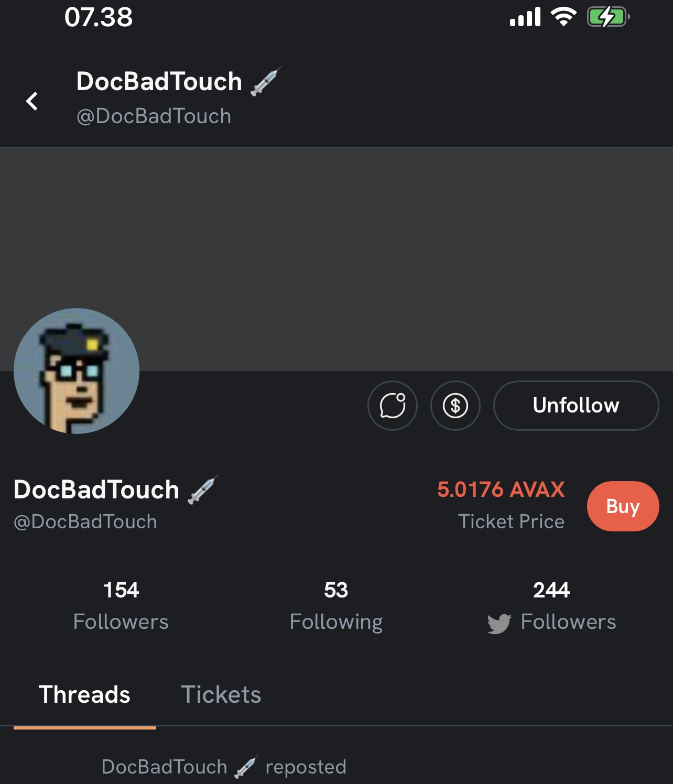View 244 Twitter followers
673x784 pixels.
[551, 605]
